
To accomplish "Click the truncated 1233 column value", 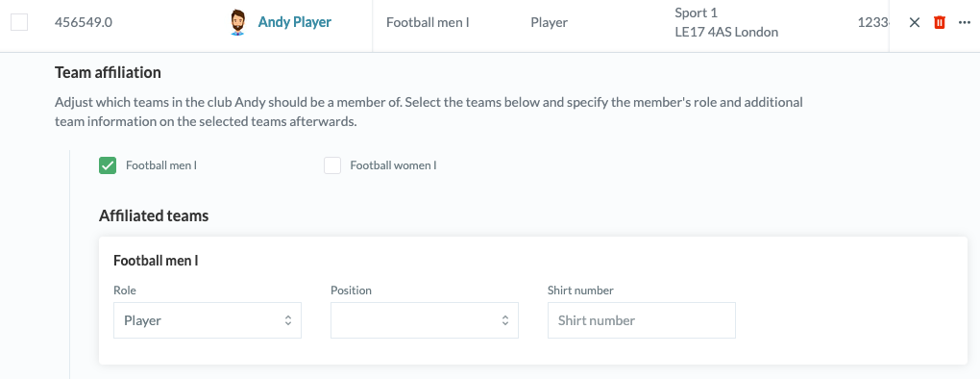I will click(x=873, y=22).
